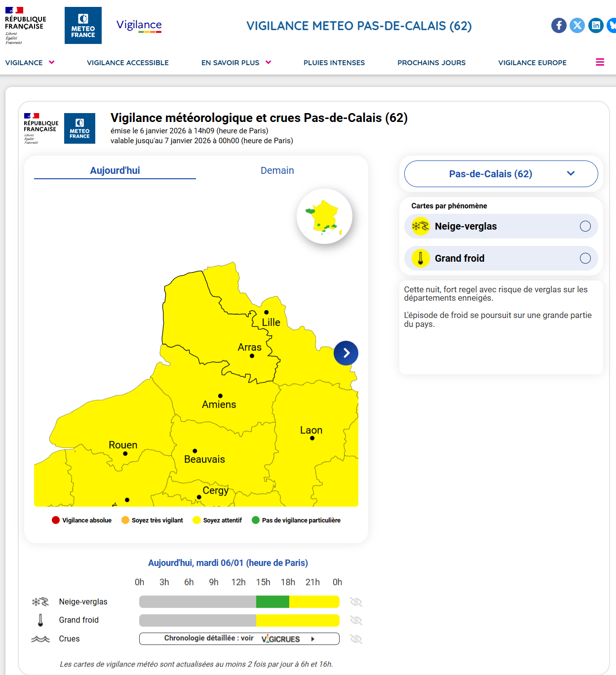This screenshot has width=616, height=675.
Task: Click the blue next arrow on map
Action: click(x=346, y=353)
